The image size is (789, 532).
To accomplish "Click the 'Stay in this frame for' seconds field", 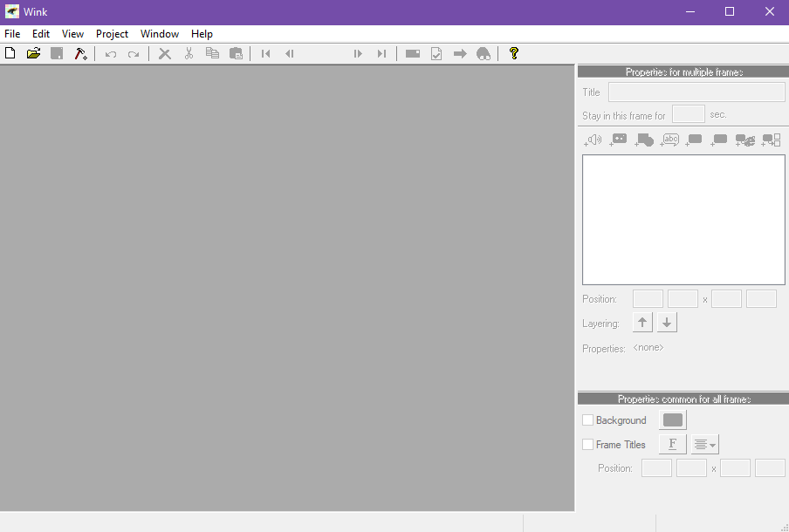I will [688, 114].
